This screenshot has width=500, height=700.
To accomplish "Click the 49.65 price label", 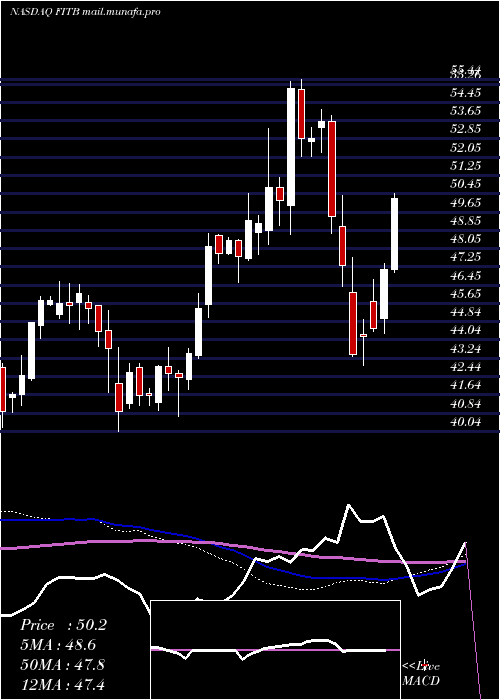I will [466, 202].
